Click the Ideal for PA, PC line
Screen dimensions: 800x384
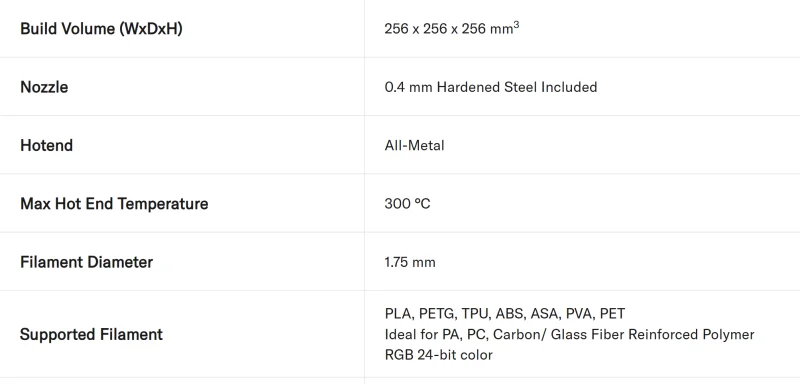pyautogui.click(x=569, y=335)
